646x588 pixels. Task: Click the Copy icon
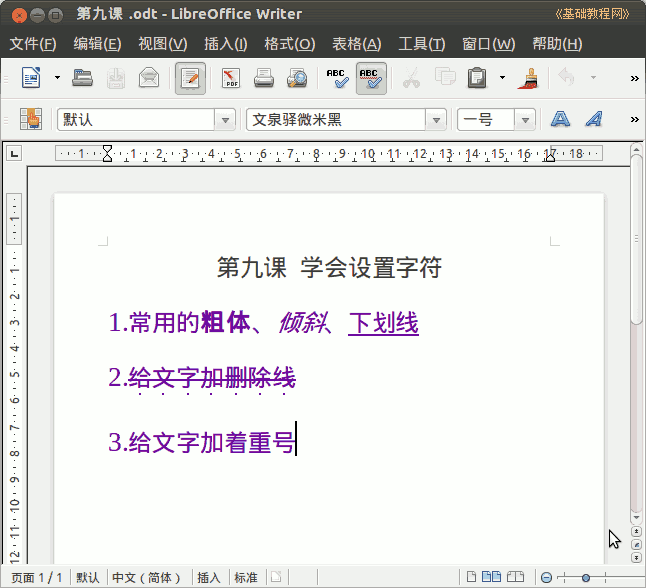pos(445,77)
